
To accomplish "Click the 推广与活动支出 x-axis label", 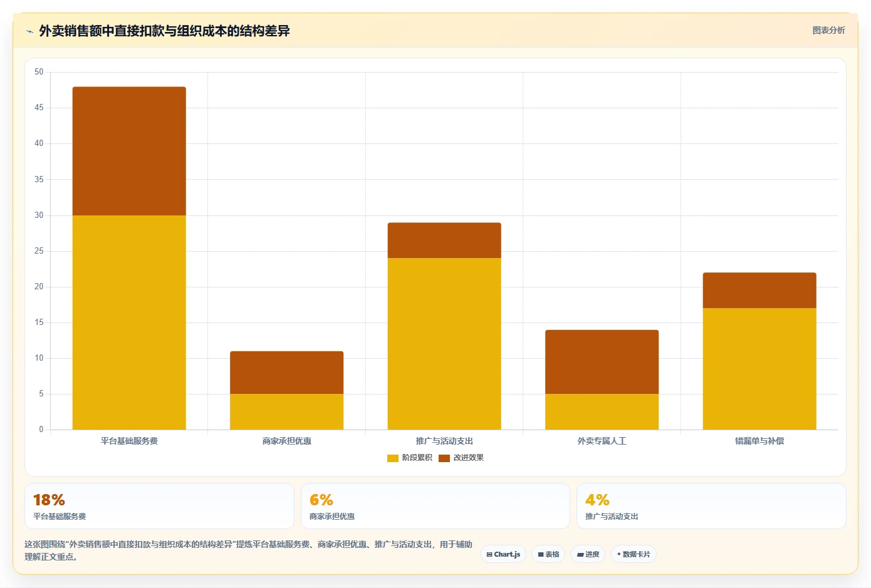I will click(x=444, y=441).
